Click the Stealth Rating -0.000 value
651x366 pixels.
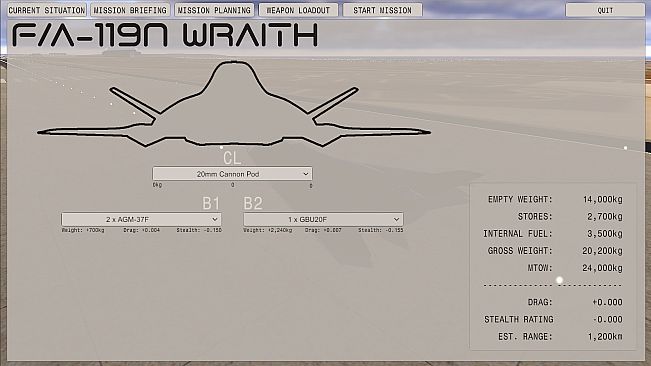pos(607,319)
